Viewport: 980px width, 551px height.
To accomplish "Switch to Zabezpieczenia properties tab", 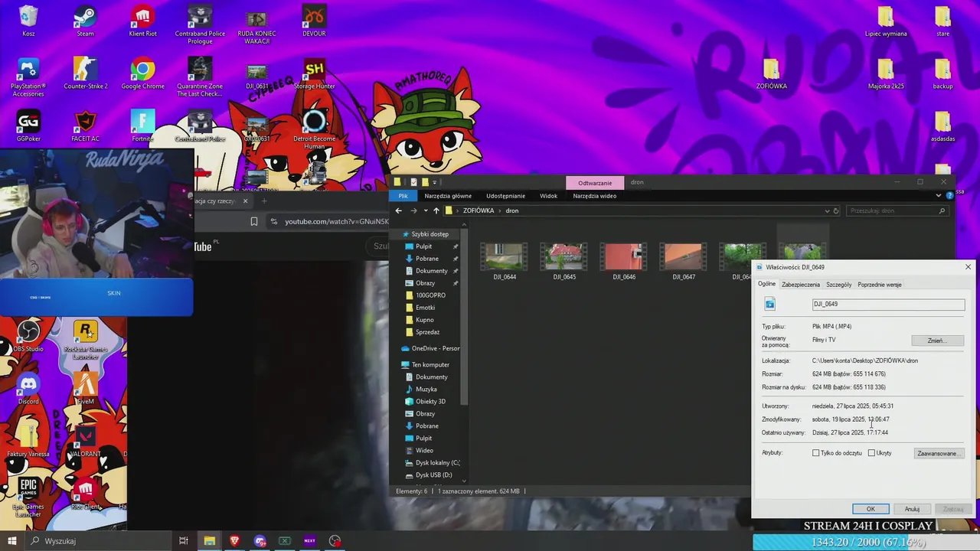I will click(x=800, y=285).
